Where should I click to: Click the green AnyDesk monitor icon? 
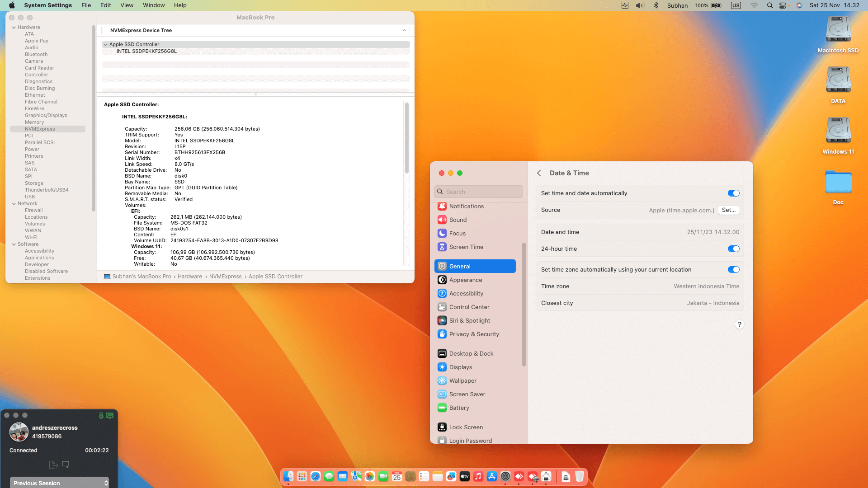110,415
